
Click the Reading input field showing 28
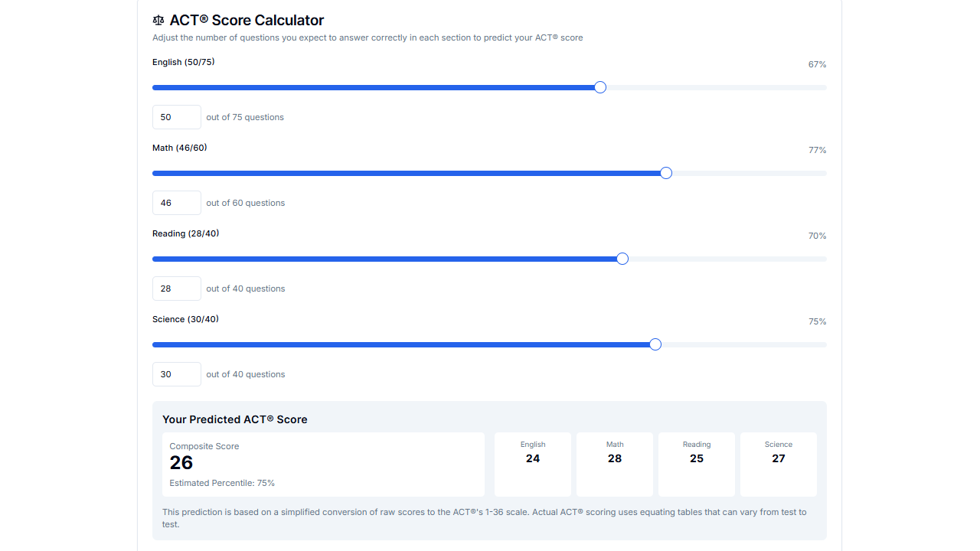click(176, 289)
